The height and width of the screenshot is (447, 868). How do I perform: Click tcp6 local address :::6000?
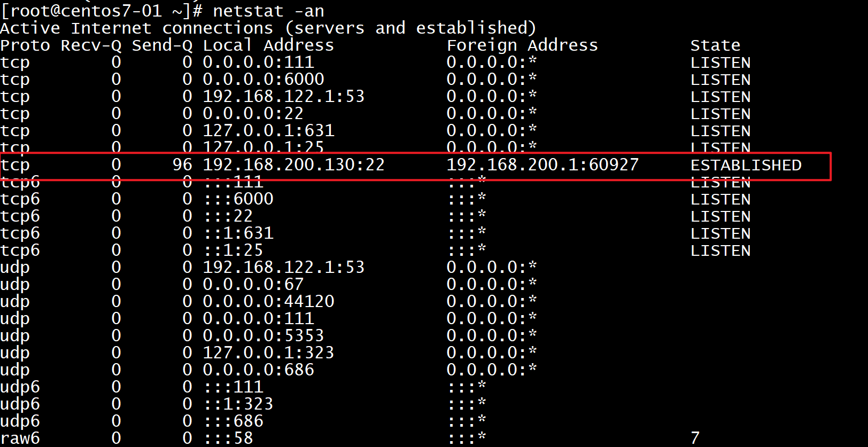(238, 199)
